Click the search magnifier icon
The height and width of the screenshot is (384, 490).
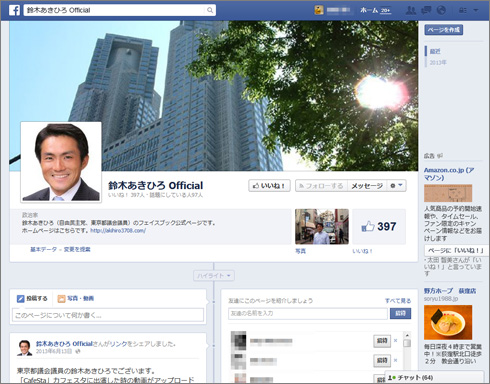(210, 10)
